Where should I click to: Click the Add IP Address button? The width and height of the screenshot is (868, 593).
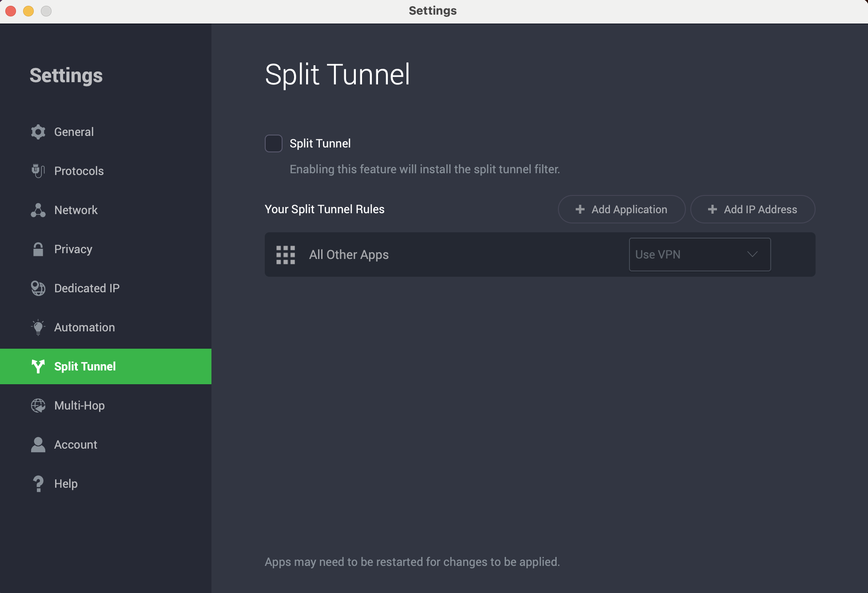coord(752,209)
